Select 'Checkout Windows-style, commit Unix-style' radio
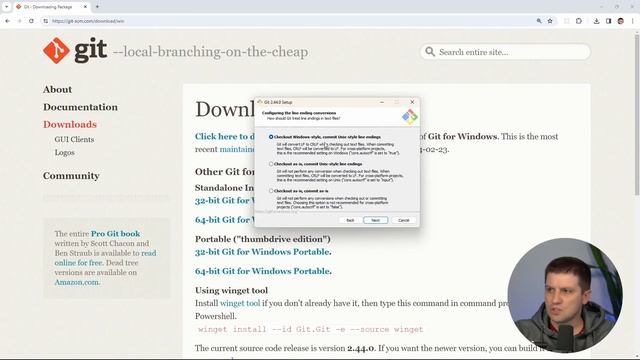640x360 pixels. click(271, 137)
